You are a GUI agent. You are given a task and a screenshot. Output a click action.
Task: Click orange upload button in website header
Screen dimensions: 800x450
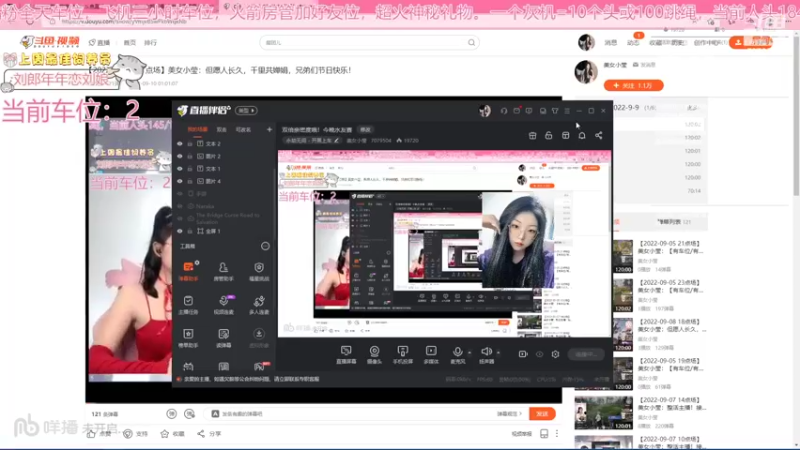pyautogui.click(x=751, y=42)
